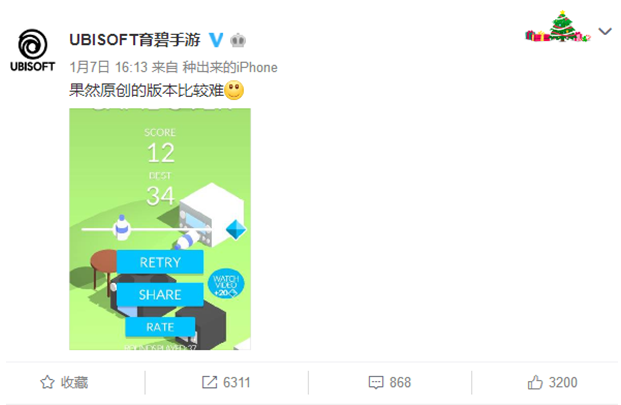Screen dimensions: 621x405
Task: Click the RATE button in the image
Action: pyautogui.click(x=160, y=327)
